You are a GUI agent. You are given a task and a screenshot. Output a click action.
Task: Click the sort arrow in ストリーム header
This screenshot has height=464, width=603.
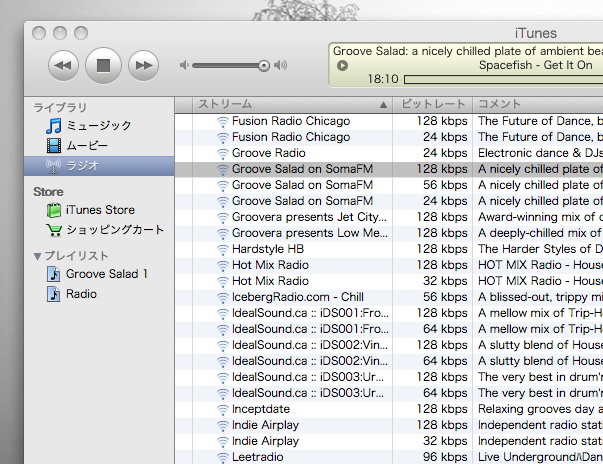pyautogui.click(x=383, y=105)
